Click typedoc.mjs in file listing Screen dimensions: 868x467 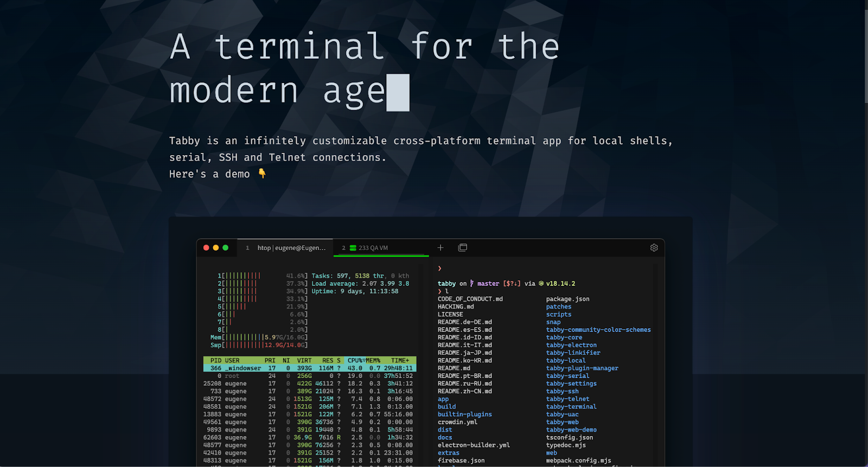[x=566, y=445]
